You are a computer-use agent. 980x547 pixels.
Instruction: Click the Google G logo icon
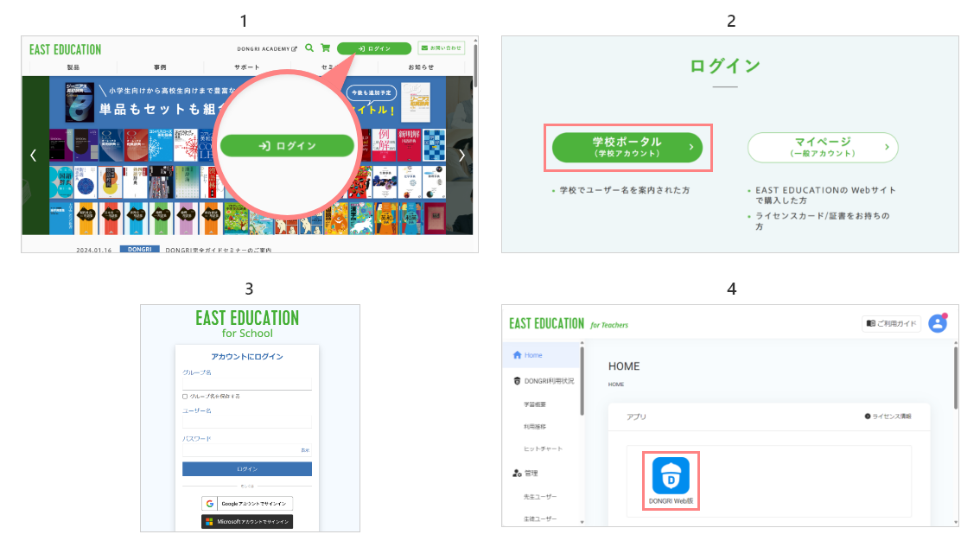pyautogui.click(x=209, y=503)
